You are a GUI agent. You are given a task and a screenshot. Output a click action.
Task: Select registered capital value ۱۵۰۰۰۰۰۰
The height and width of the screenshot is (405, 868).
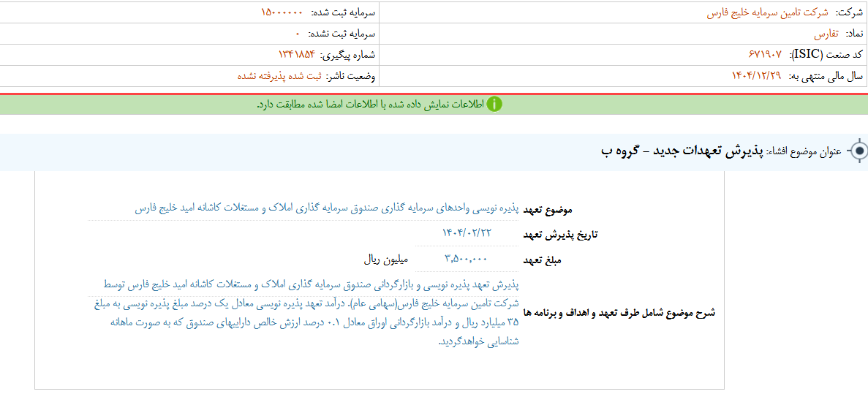pyautogui.click(x=282, y=12)
